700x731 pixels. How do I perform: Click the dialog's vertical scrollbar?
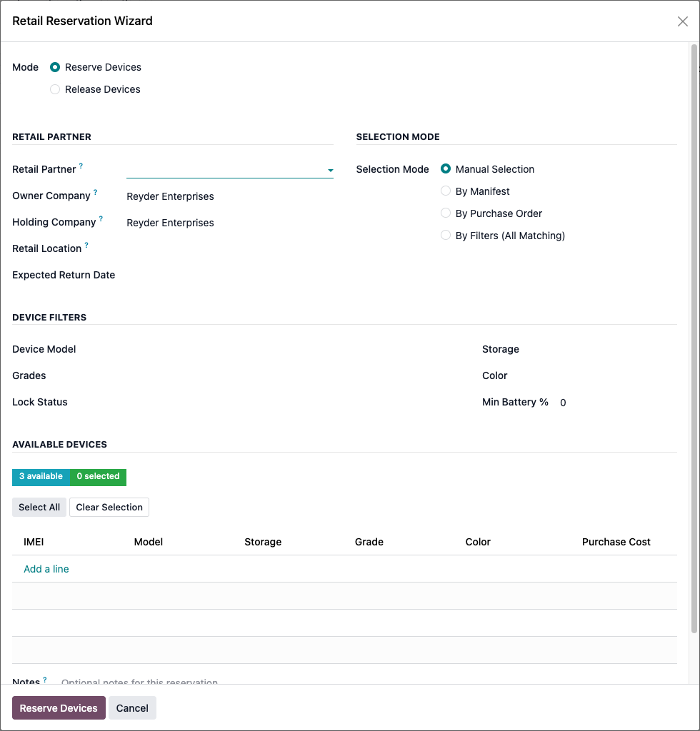(x=694, y=338)
